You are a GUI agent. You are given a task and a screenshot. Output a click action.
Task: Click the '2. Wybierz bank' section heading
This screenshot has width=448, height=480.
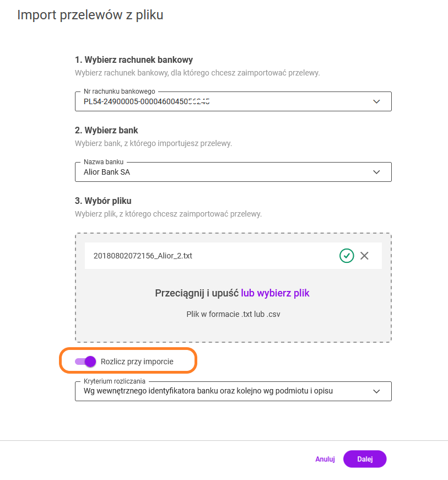[x=106, y=131]
